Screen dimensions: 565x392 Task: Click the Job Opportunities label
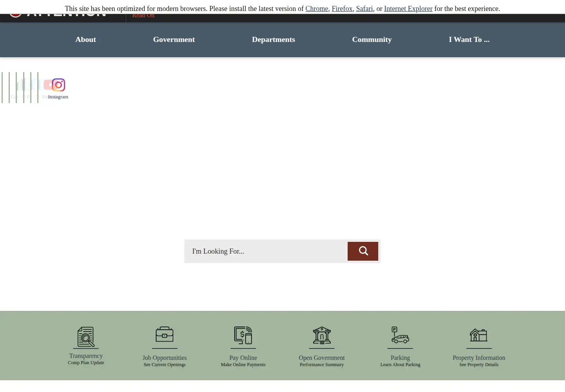tap(164, 358)
